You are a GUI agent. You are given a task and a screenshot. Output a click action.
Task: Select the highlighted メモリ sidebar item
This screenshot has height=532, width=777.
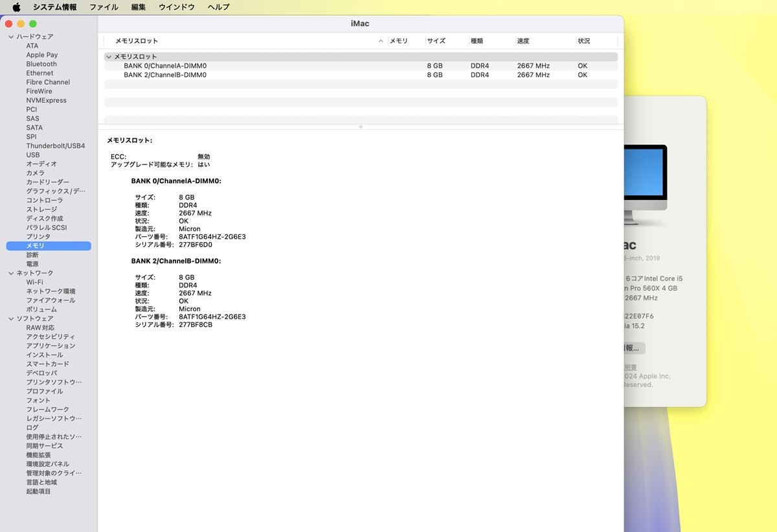click(x=49, y=246)
